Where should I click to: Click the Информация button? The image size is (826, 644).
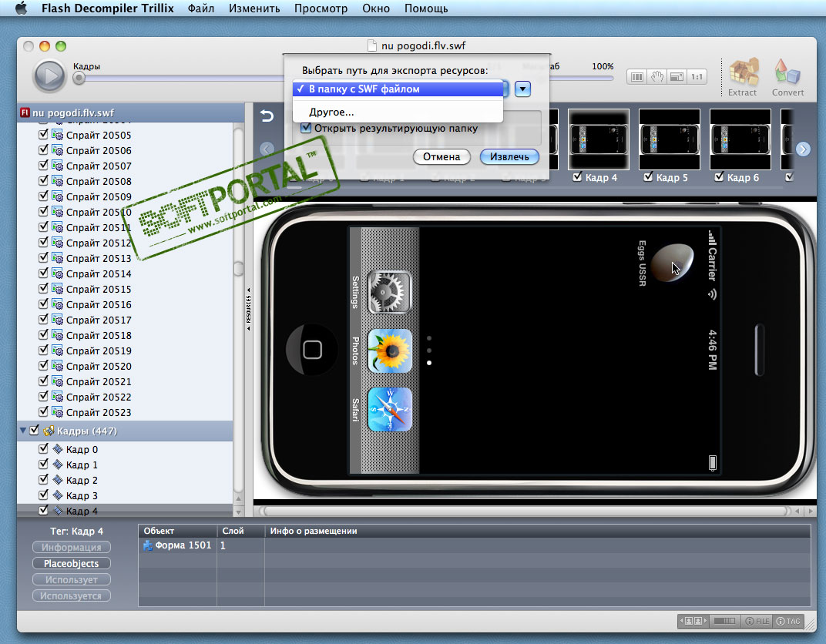[x=71, y=547]
